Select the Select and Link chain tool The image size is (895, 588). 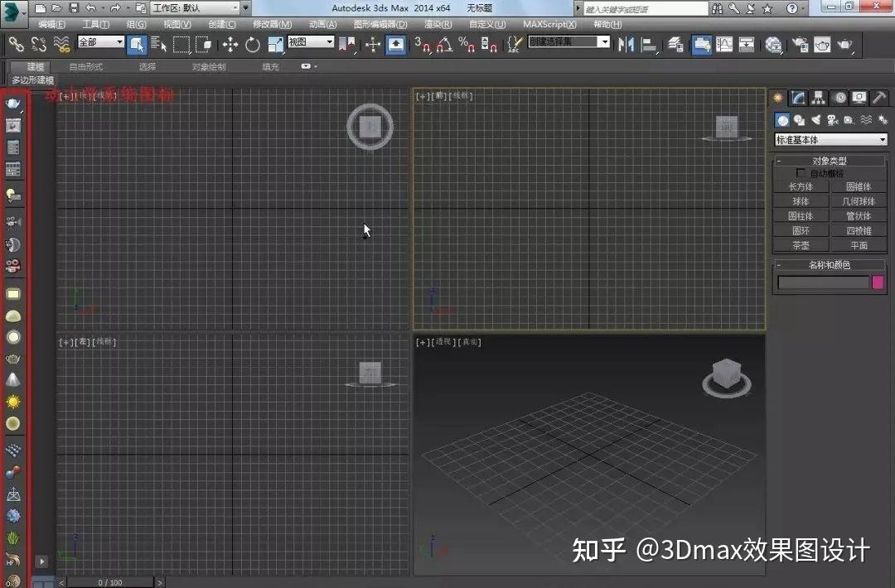click(x=17, y=44)
